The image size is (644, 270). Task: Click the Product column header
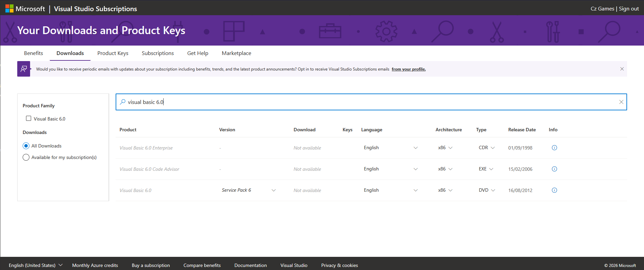pyautogui.click(x=128, y=130)
